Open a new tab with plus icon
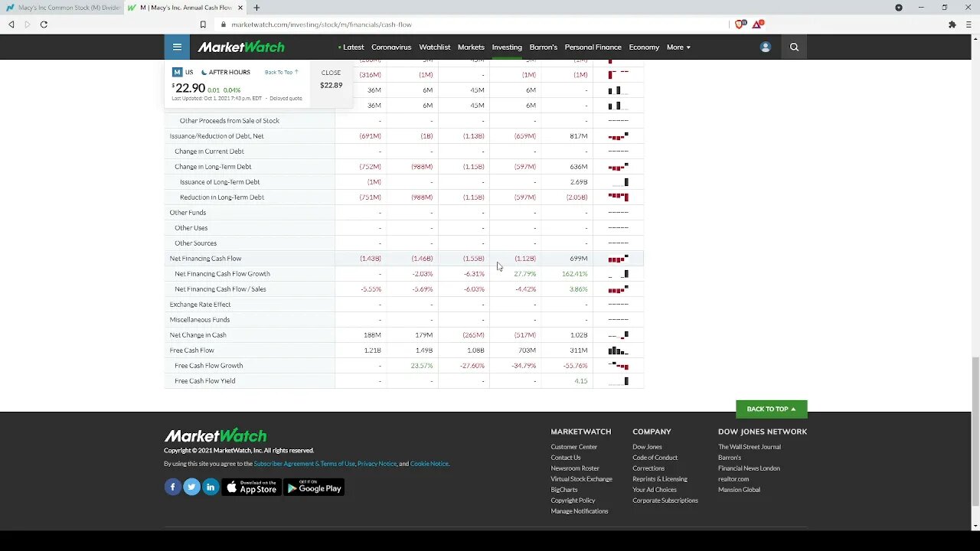Screen dimensions: 980x551 (256, 8)
